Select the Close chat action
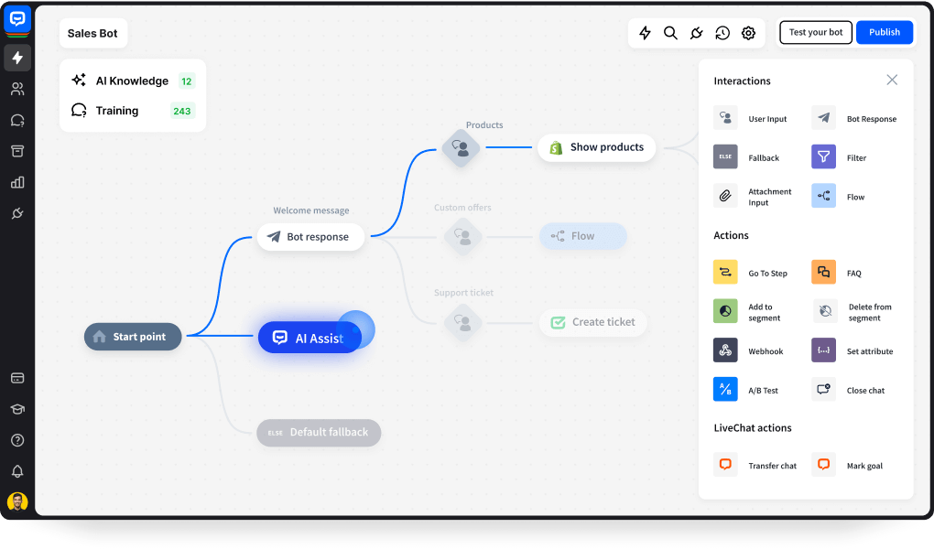The width and height of the screenshot is (934, 560). 850,389
